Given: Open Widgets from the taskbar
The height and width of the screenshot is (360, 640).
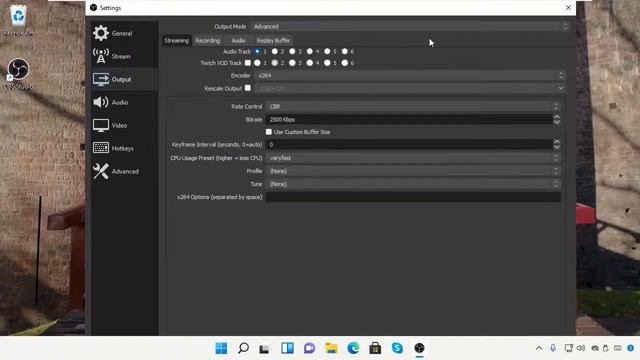Looking at the screenshot, I should 287,348.
